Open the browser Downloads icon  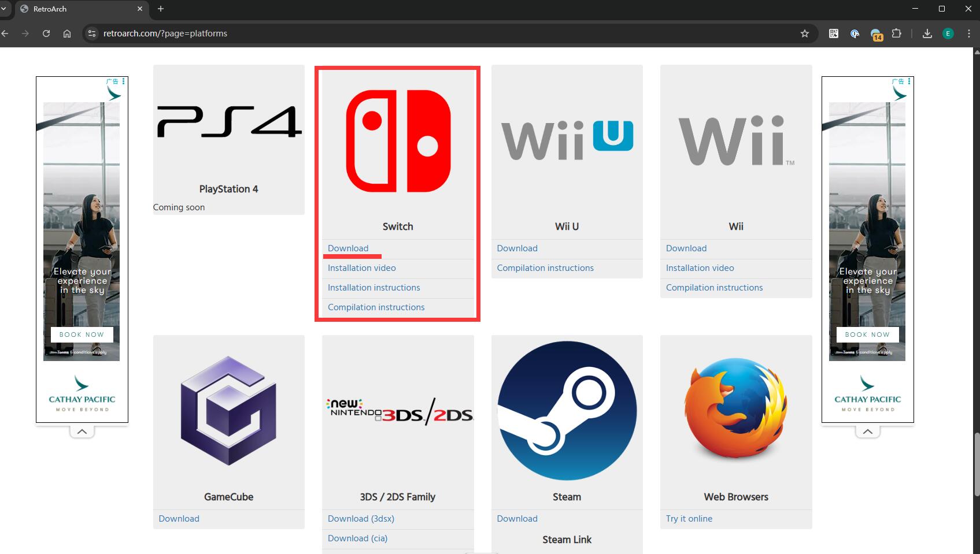coord(927,34)
